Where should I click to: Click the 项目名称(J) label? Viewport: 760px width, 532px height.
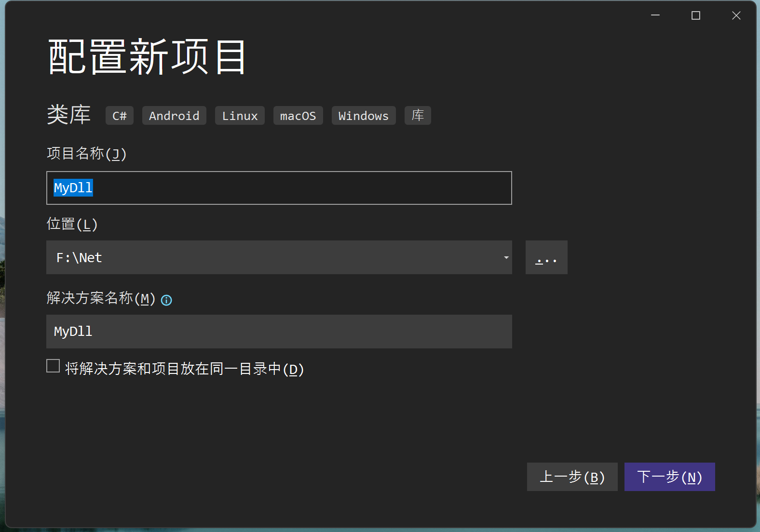point(87,154)
